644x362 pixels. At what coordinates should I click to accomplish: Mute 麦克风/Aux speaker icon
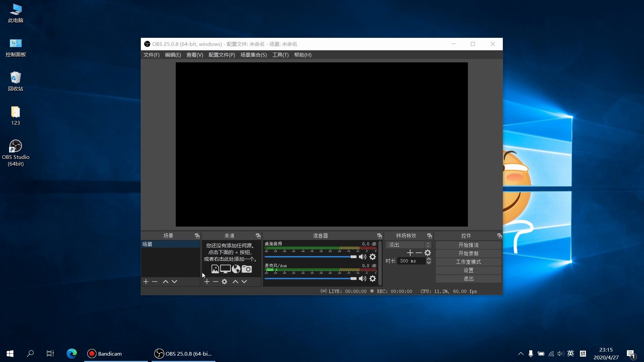coord(362,279)
